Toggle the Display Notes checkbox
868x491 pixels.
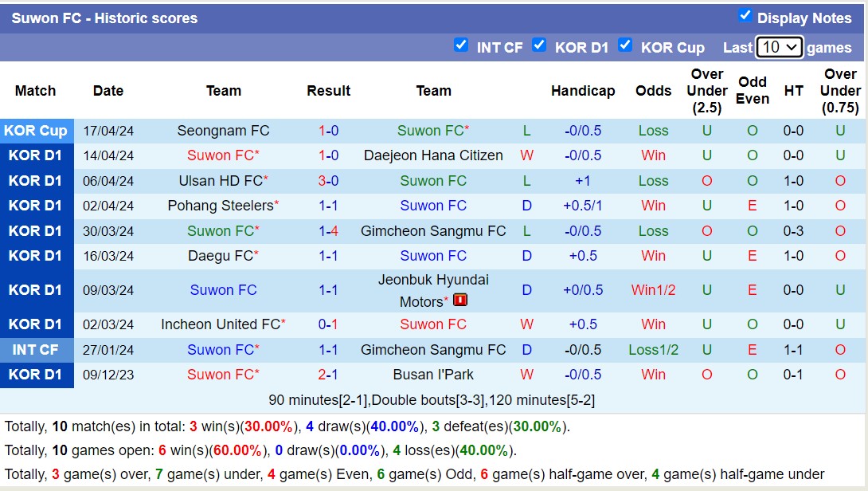click(746, 14)
